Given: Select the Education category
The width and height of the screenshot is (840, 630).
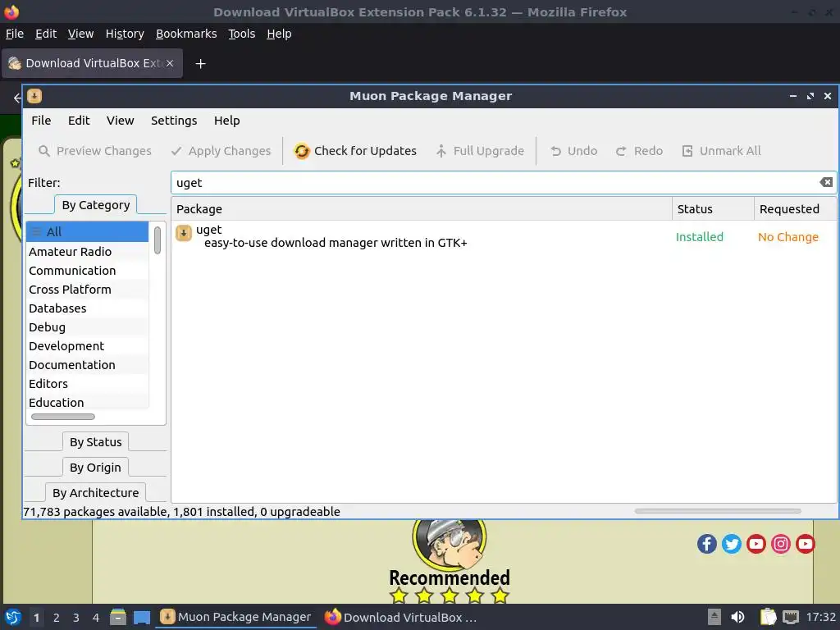Looking at the screenshot, I should tap(87, 402).
